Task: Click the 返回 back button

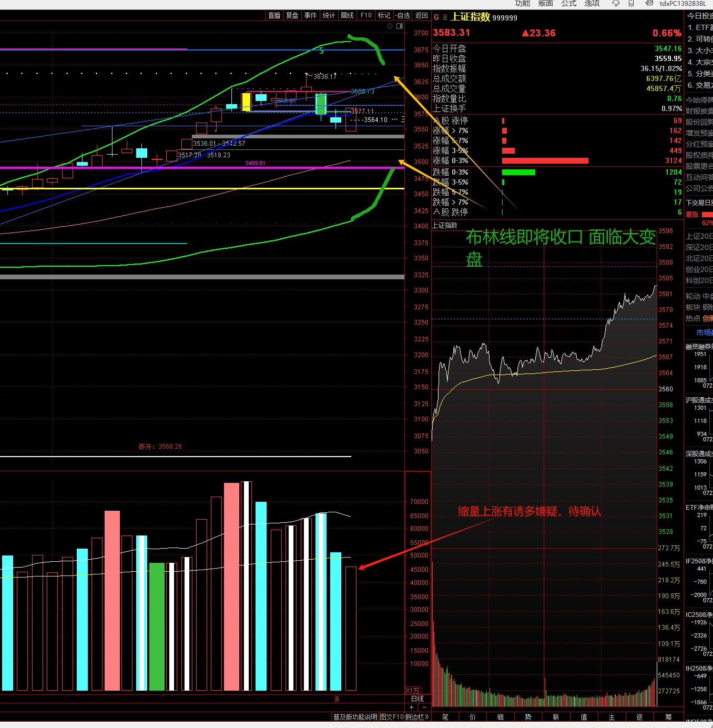Action: (x=422, y=15)
